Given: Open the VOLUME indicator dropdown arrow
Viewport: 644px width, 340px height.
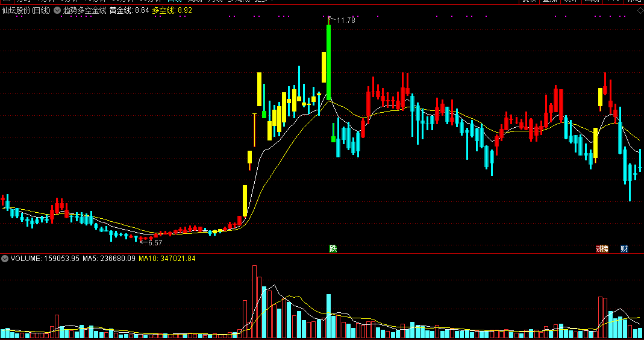Looking at the screenshot, I should click(x=4, y=259).
